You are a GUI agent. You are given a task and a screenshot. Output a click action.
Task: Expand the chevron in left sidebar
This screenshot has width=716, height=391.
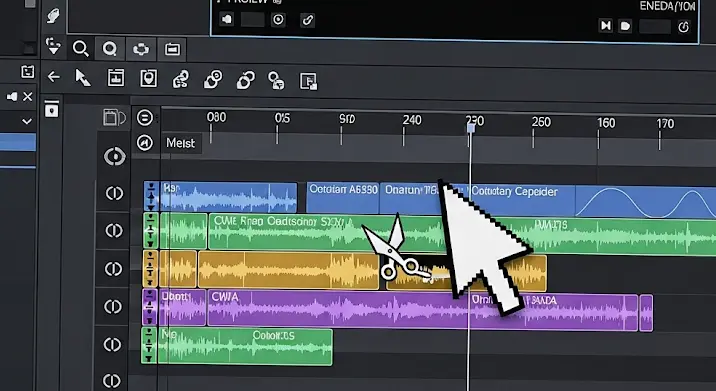pos(27,122)
